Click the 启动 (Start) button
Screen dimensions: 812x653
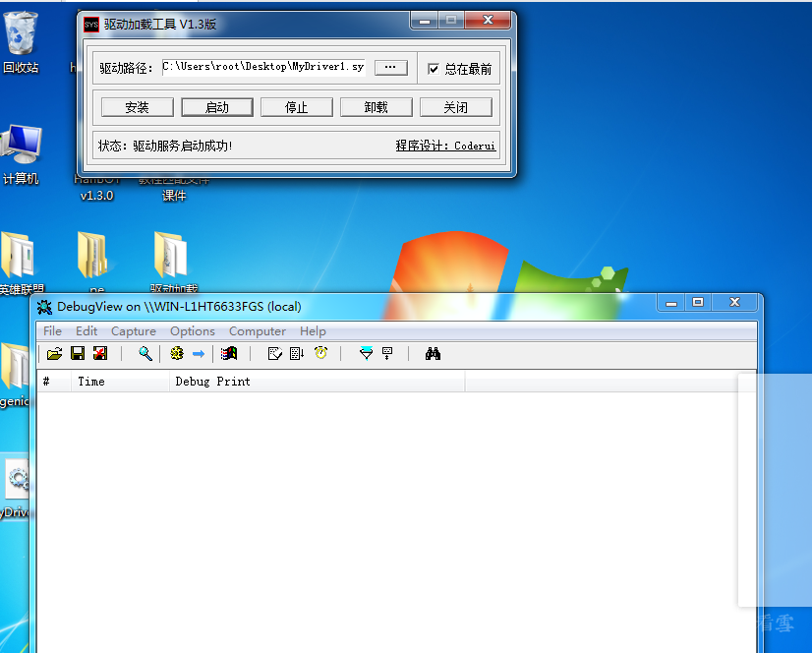(217, 107)
